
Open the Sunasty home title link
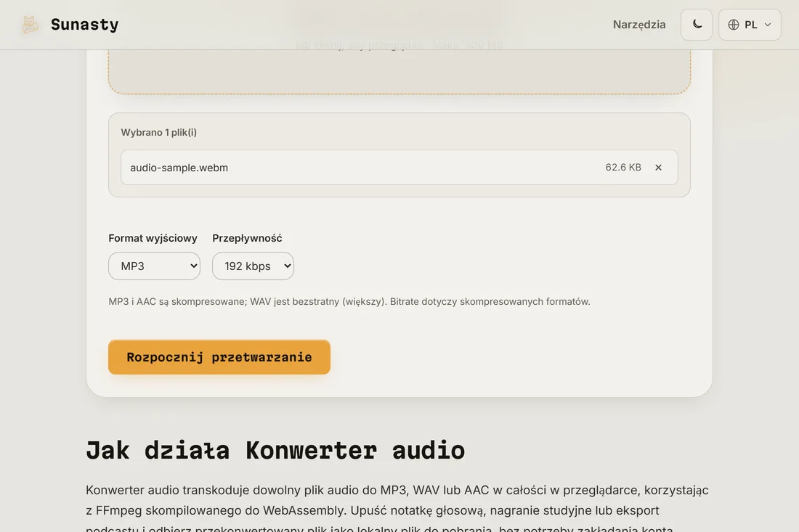[84, 25]
